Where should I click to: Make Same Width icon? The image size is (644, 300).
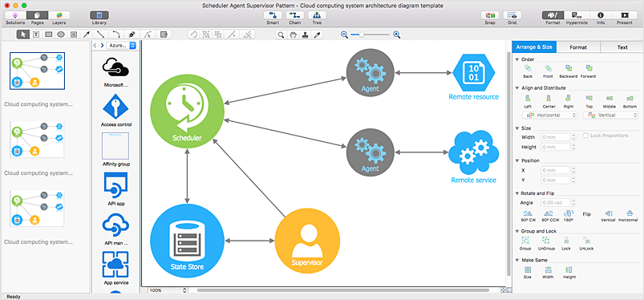[548, 270]
